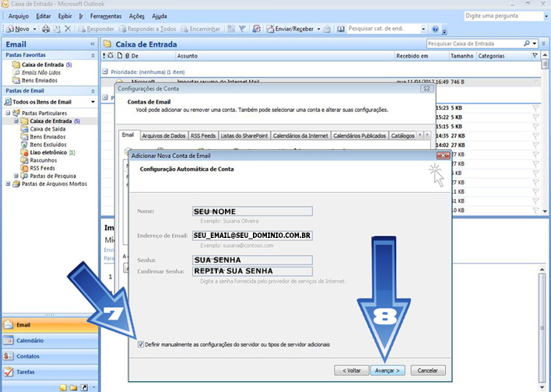Click the Voltar button
The height and width of the screenshot is (392, 551).
coord(352,370)
